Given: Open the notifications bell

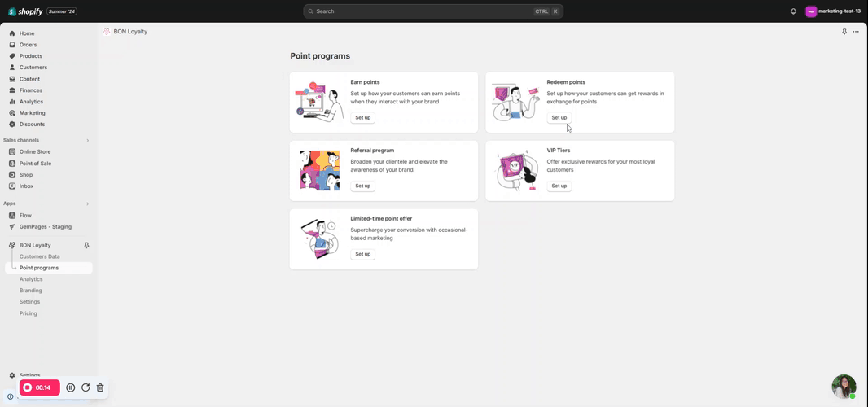Looking at the screenshot, I should pyautogui.click(x=793, y=11).
